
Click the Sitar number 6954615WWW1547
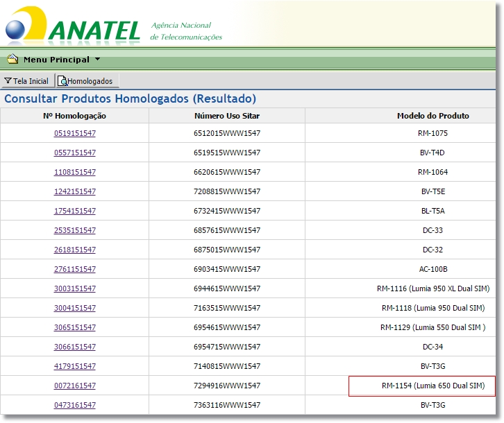(x=227, y=327)
